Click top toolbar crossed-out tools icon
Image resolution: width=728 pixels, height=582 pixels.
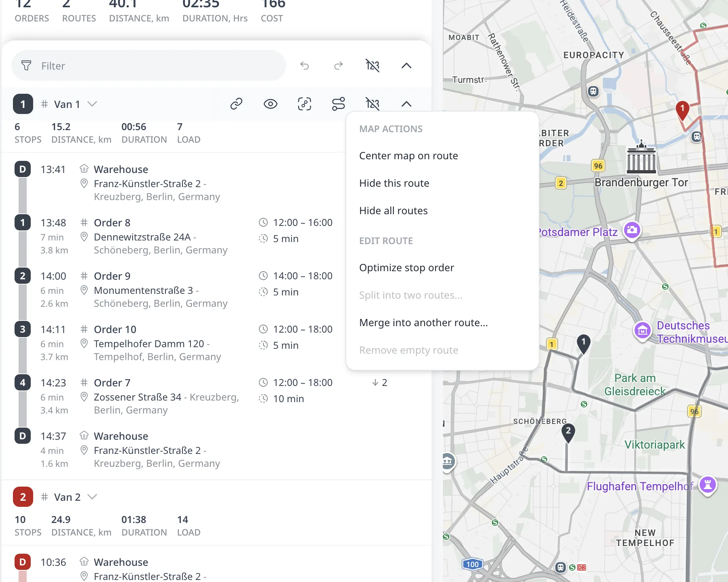372,65
